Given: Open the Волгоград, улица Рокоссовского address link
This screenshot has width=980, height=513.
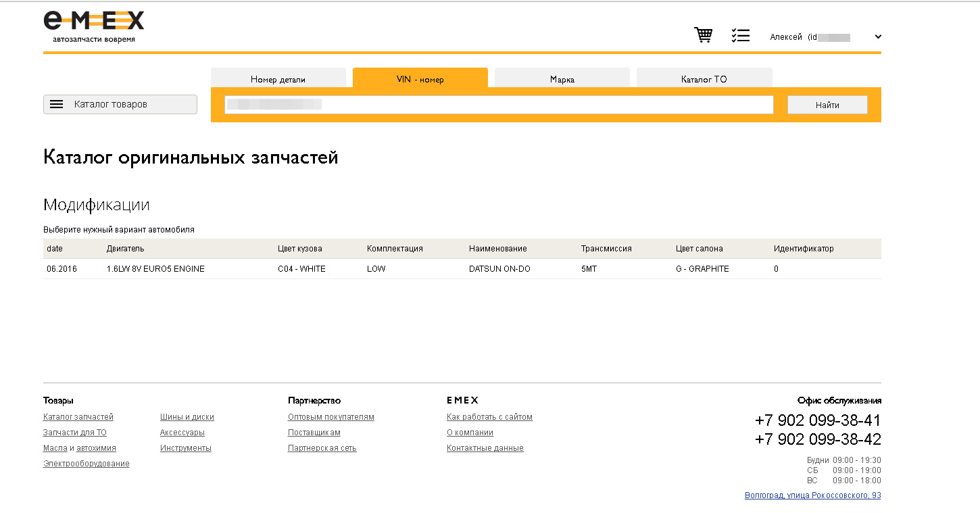Looking at the screenshot, I should 813,495.
